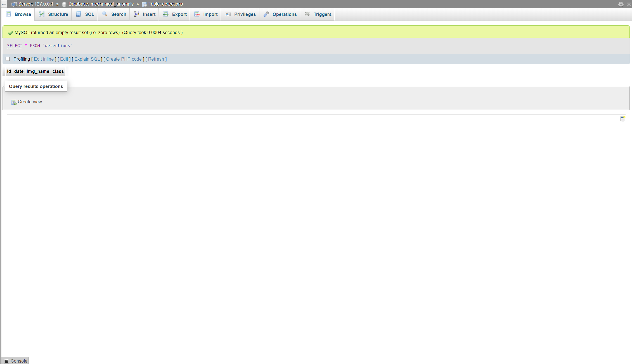
Task: Refresh the detections table query
Action: click(x=156, y=59)
